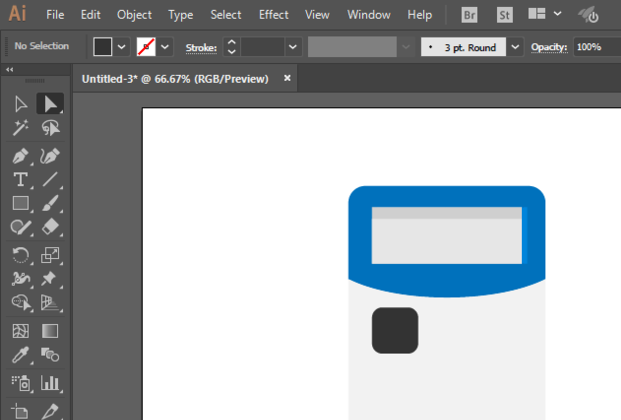This screenshot has width=621, height=420.
Task: Choose the Symbol Sprayer tool
Action: (x=21, y=383)
